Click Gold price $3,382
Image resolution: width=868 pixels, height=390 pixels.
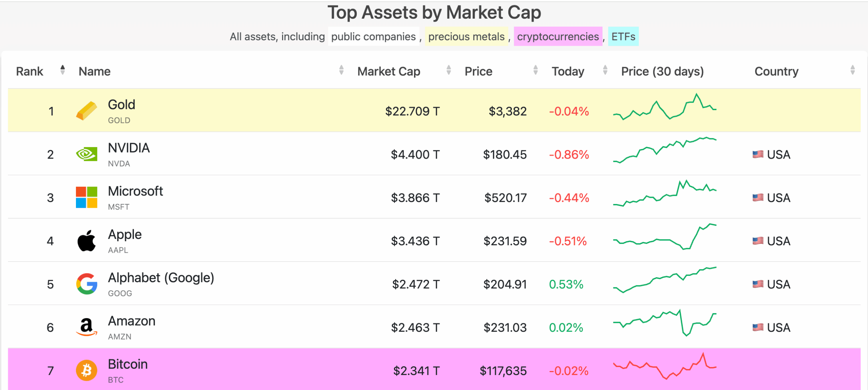pos(508,111)
